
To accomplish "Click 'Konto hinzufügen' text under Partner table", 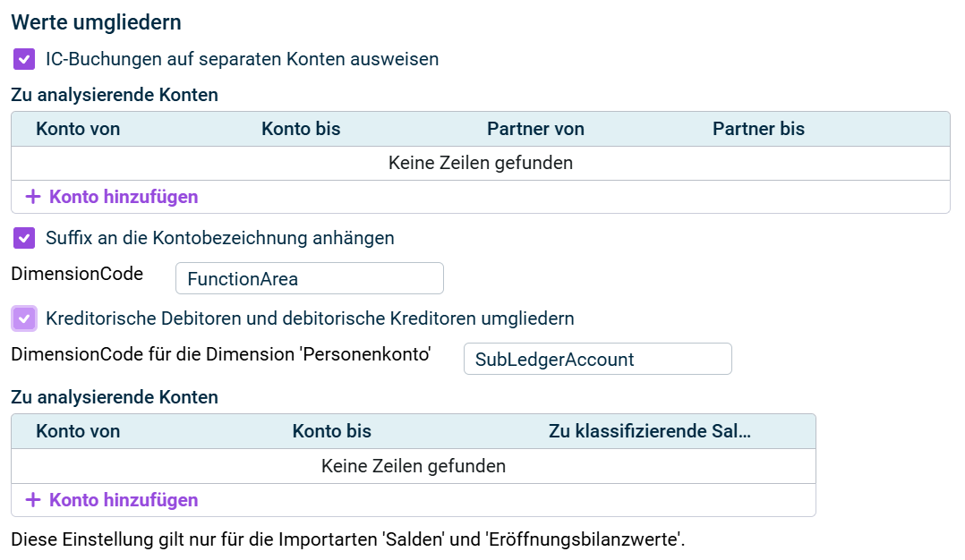I will (x=124, y=197).
